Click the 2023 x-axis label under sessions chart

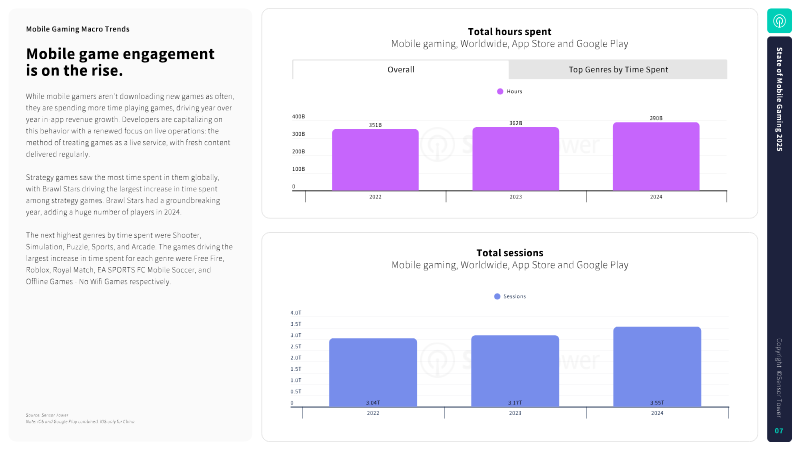(x=515, y=413)
